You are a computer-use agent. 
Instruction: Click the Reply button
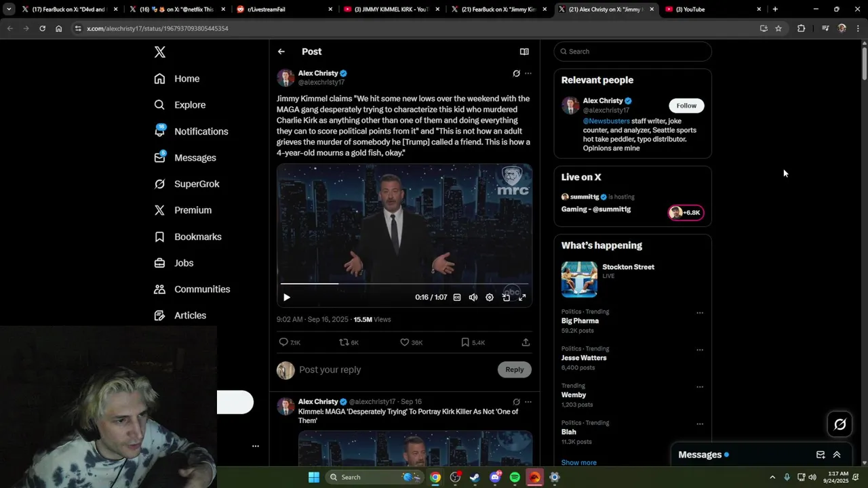tap(515, 369)
